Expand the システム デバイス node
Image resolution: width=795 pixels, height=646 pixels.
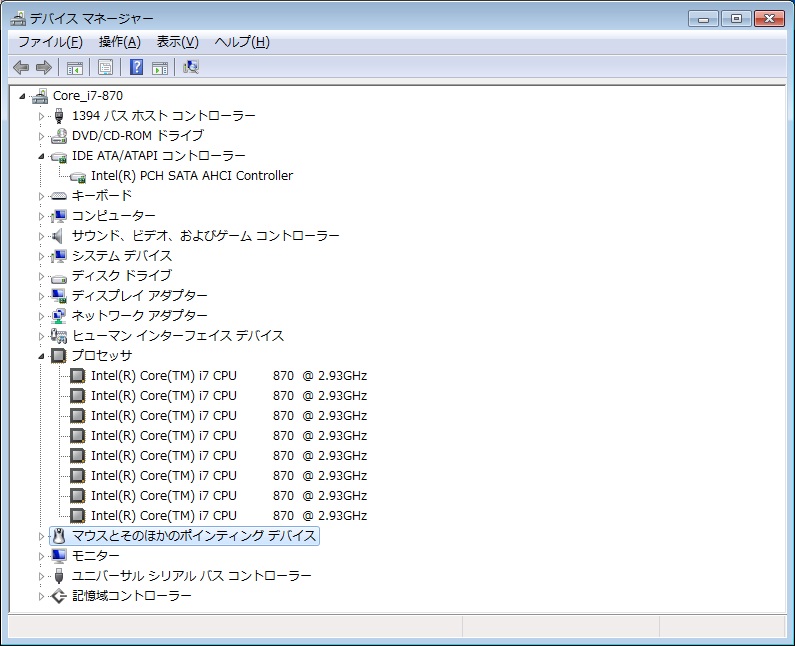(41, 256)
